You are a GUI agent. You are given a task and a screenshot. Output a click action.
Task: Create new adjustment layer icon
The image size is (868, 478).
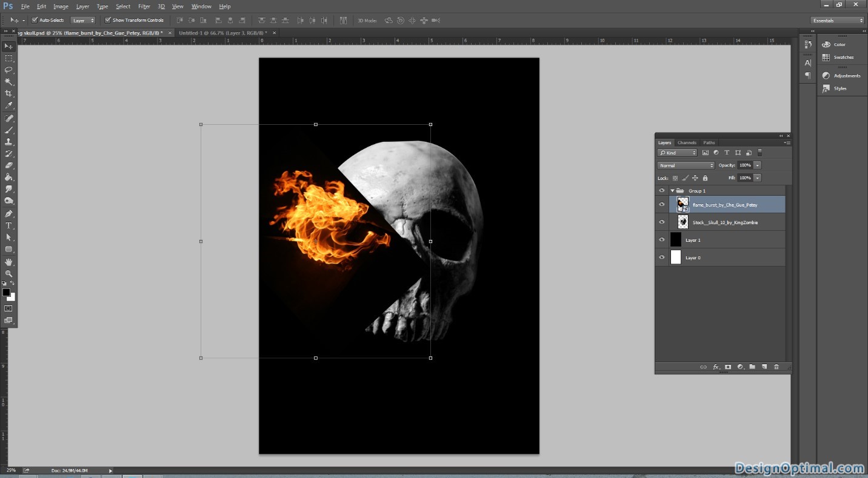(740, 367)
